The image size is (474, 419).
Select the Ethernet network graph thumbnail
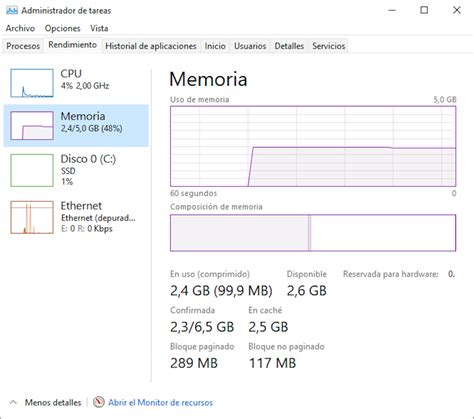[32, 217]
